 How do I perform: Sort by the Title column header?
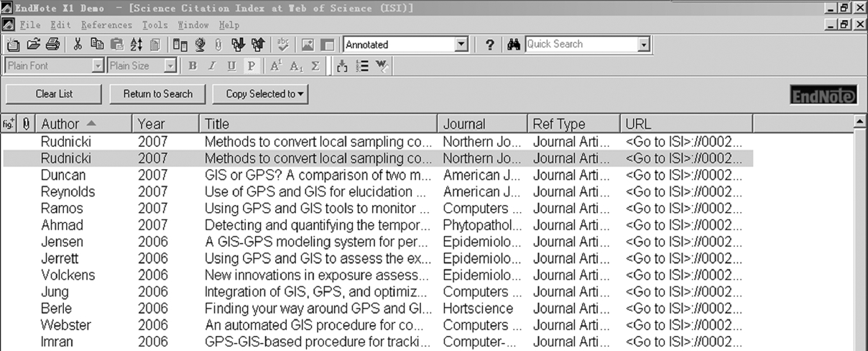pos(317,124)
